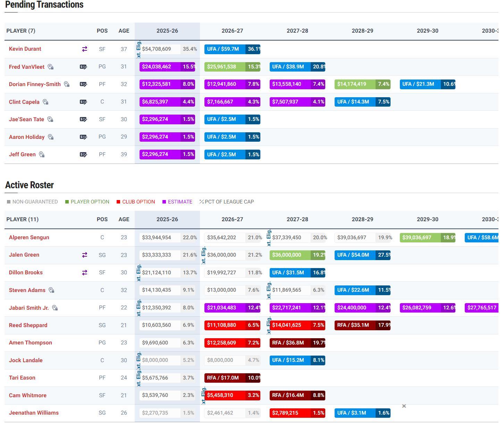The width and height of the screenshot is (504, 424).
Task: Open Alperen Sengun's player page
Action: (29, 238)
